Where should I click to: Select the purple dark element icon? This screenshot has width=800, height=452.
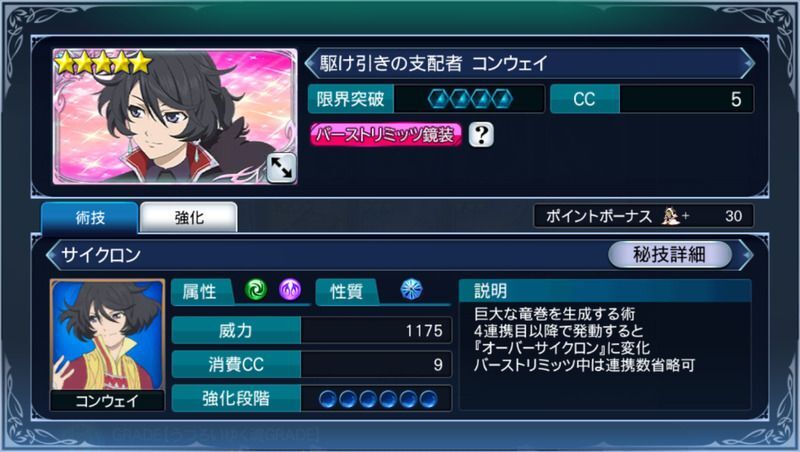point(290,290)
